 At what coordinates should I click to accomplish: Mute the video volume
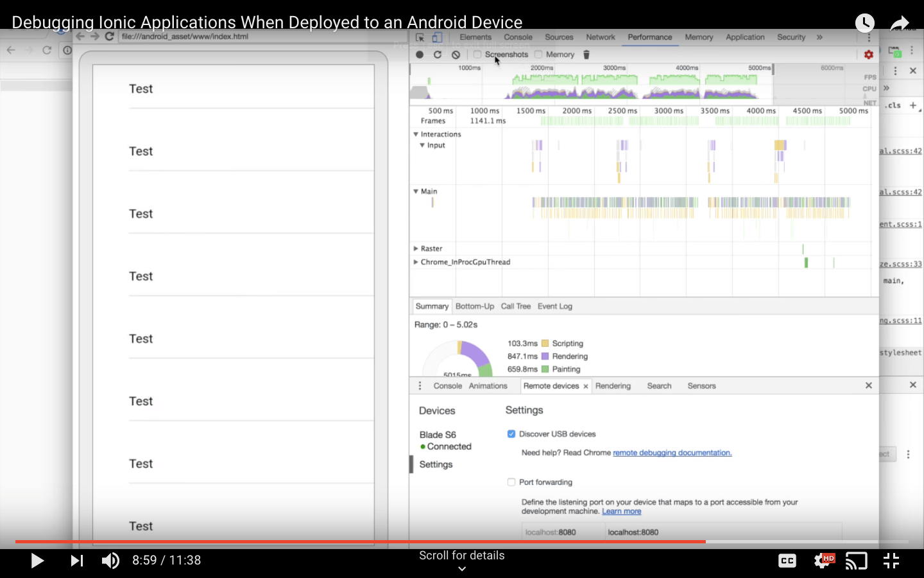click(110, 561)
